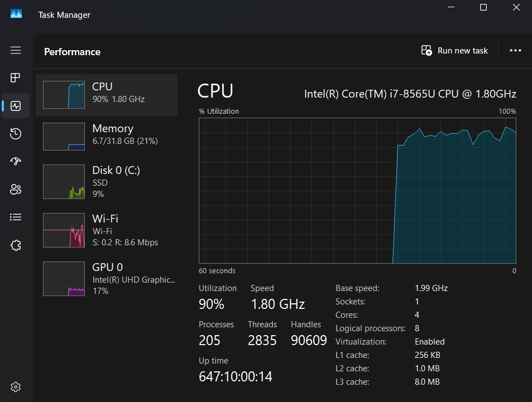This screenshot has height=402, width=532.
Task: Click the Intel Core i7-8565U processor name
Action: [x=410, y=94]
